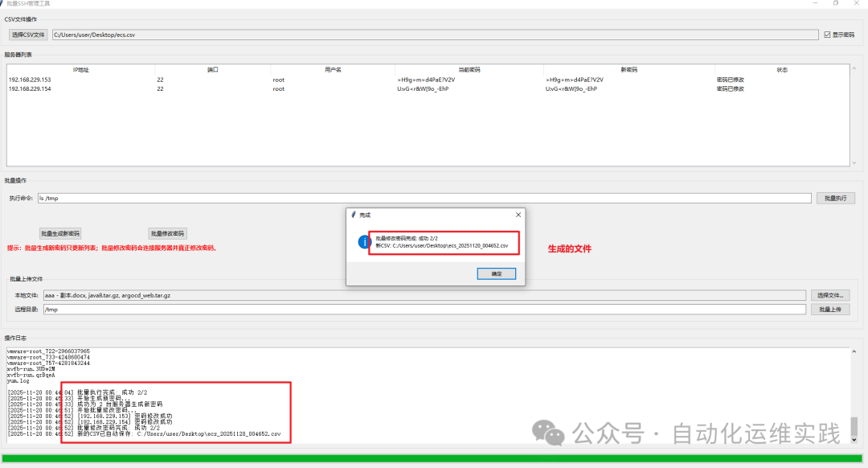Image resolution: width=868 pixels, height=468 pixels.
Task: Click new password cell >H9g>m>d4PaE?V2V
Action: 575,80
